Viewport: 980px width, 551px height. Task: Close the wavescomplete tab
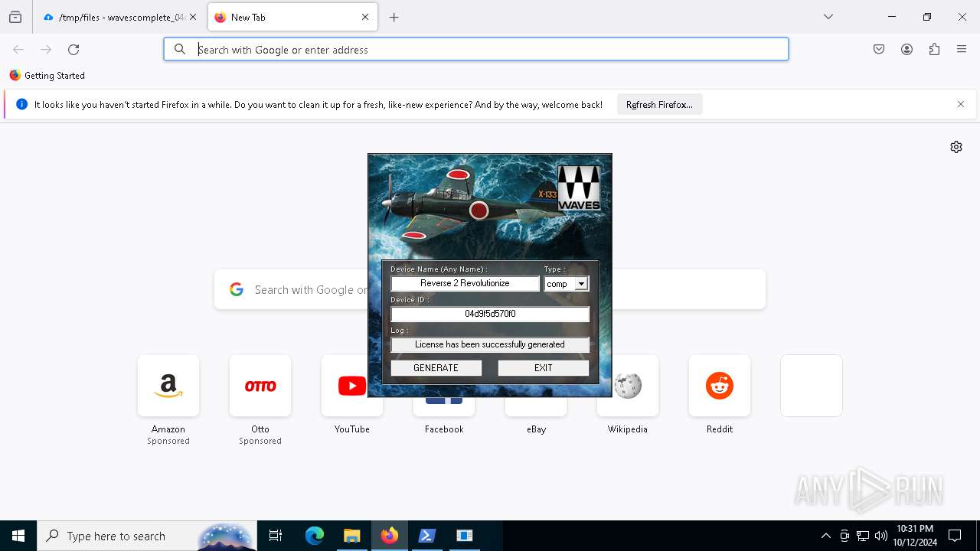(193, 18)
